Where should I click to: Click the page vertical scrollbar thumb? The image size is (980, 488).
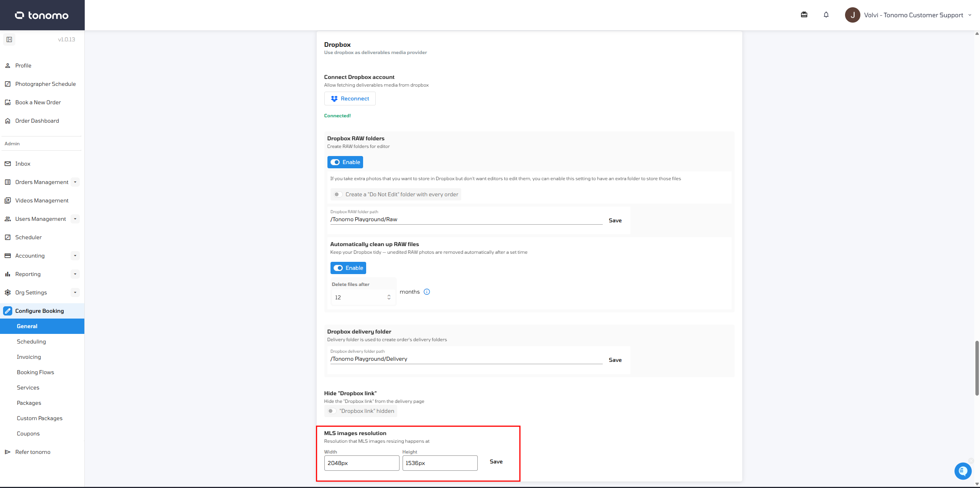click(977, 368)
